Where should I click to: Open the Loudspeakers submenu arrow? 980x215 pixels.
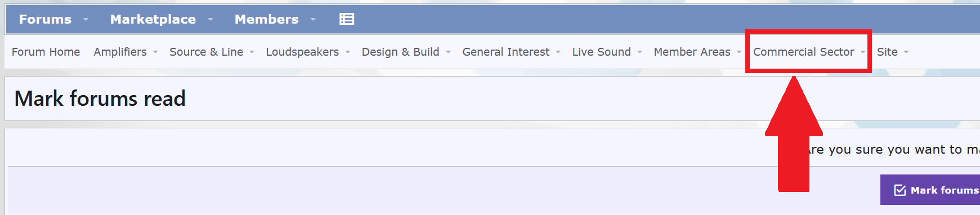[x=348, y=52]
